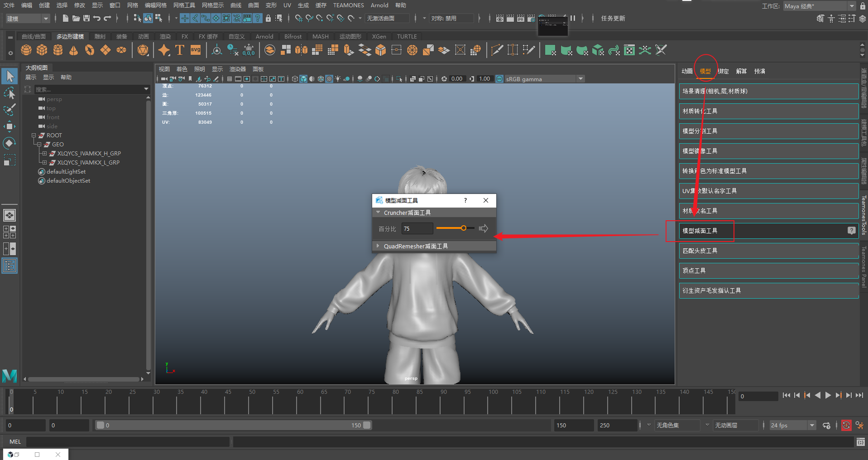Toggle the auto keyframe button
The height and width of the screenshot is (460, 868).
846,425
